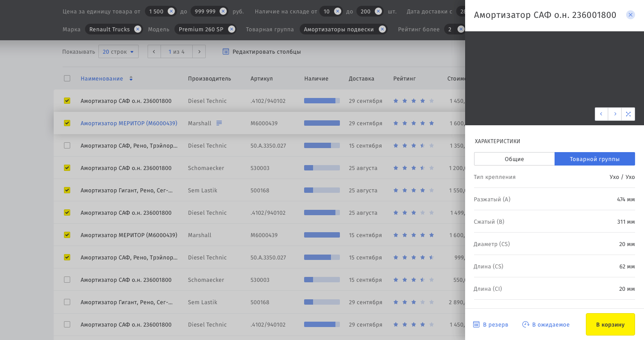The height and width of the screenshot is (340, 644).
Task: Click star rating of highlighted МЕРИТОР row
Action: (x=414, y=123)
